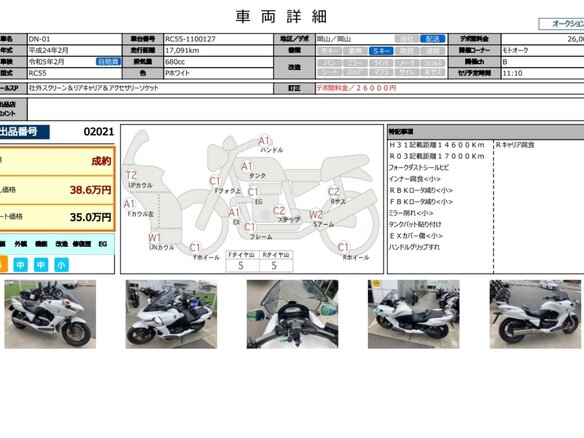Screen dimensions: 584x438
Task: Click the RBKロータ減り<小> note
Action: point(421,190)
